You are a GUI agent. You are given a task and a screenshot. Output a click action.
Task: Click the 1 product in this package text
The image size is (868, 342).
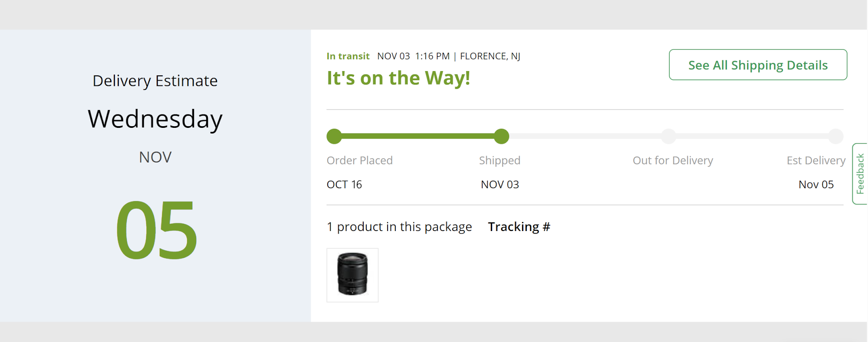[x=399, y=227]
